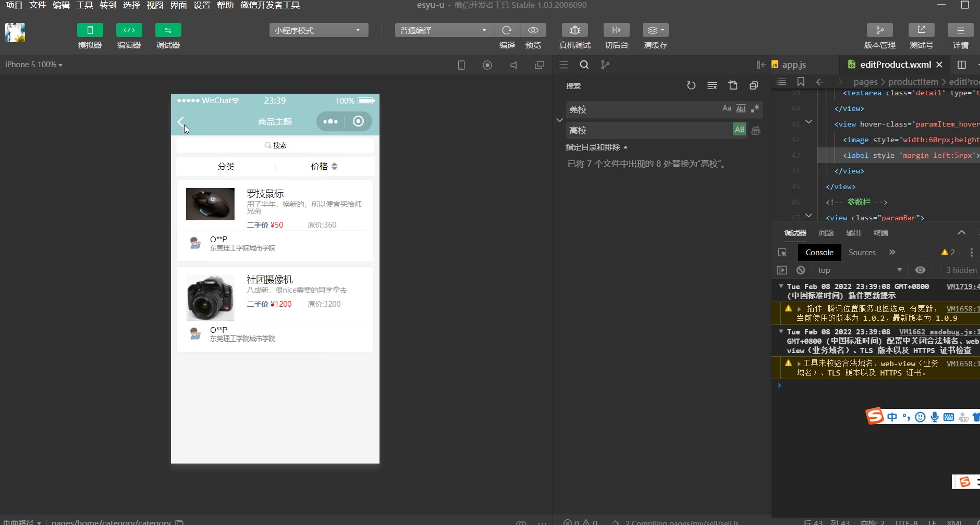Start 真机调试 real device debugging

point(574,30)
